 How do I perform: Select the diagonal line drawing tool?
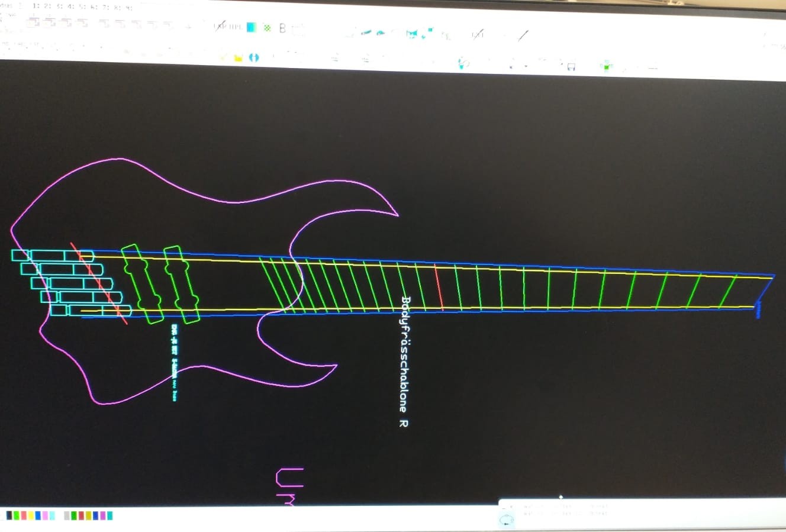pyautogui.click(x=523, y=36)
